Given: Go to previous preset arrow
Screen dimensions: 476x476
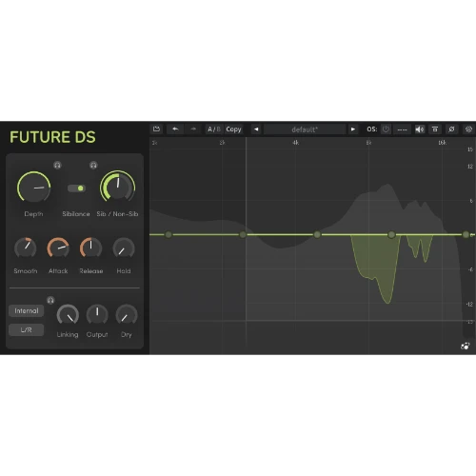Looking at the screenshot, I should coord(256,129).
